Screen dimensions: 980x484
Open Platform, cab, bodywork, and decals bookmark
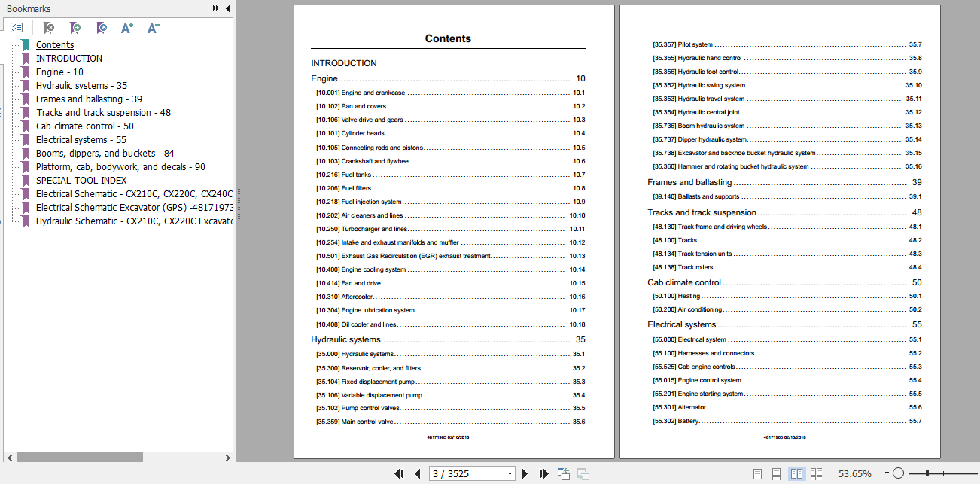click(120, 167)
